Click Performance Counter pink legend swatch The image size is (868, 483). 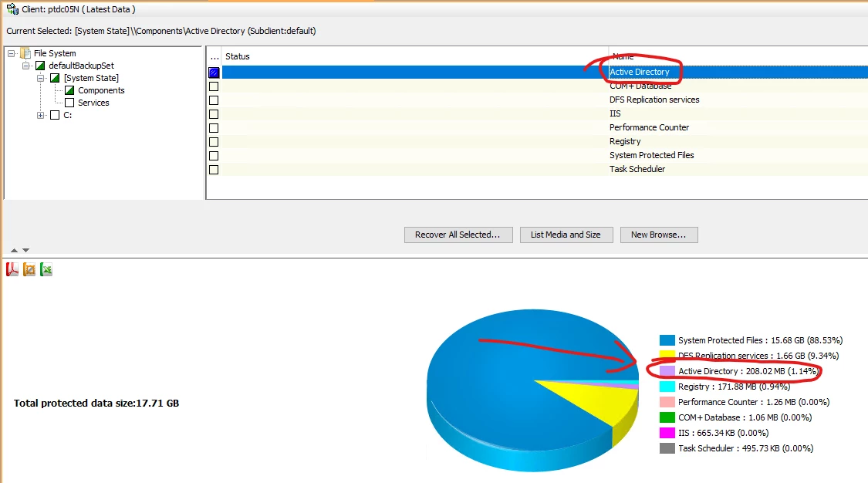click(x=667, y=402)
